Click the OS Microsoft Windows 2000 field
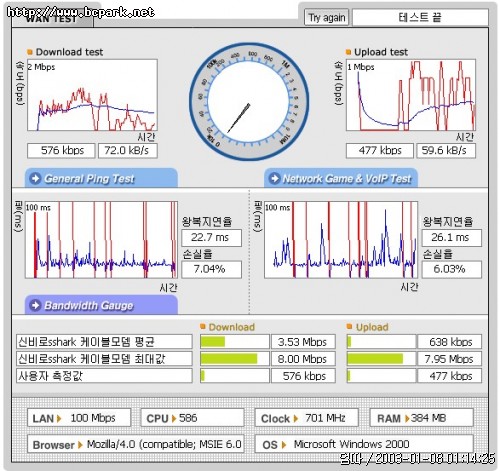 [364, 444]
